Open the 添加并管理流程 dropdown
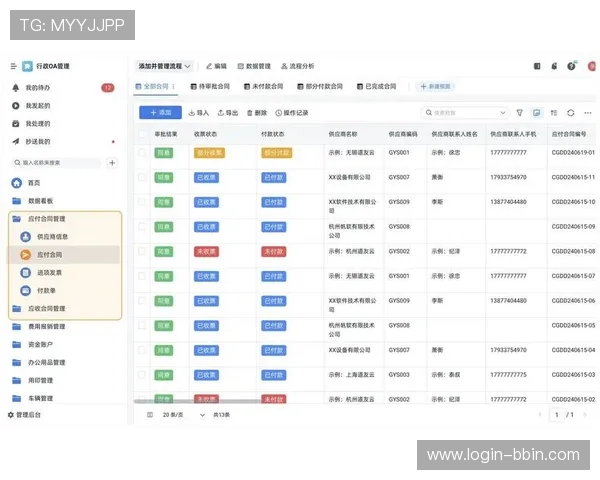 pyautogui.click(x=164, y=66)
